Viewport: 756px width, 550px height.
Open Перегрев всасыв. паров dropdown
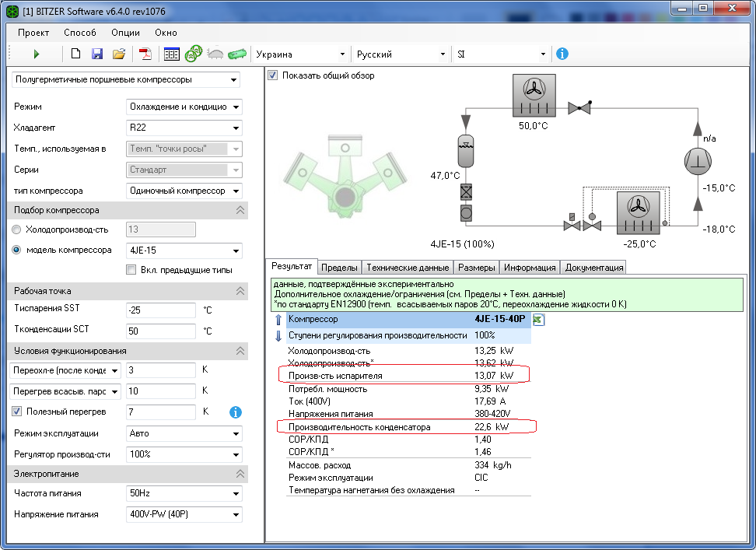click(65, 391)
